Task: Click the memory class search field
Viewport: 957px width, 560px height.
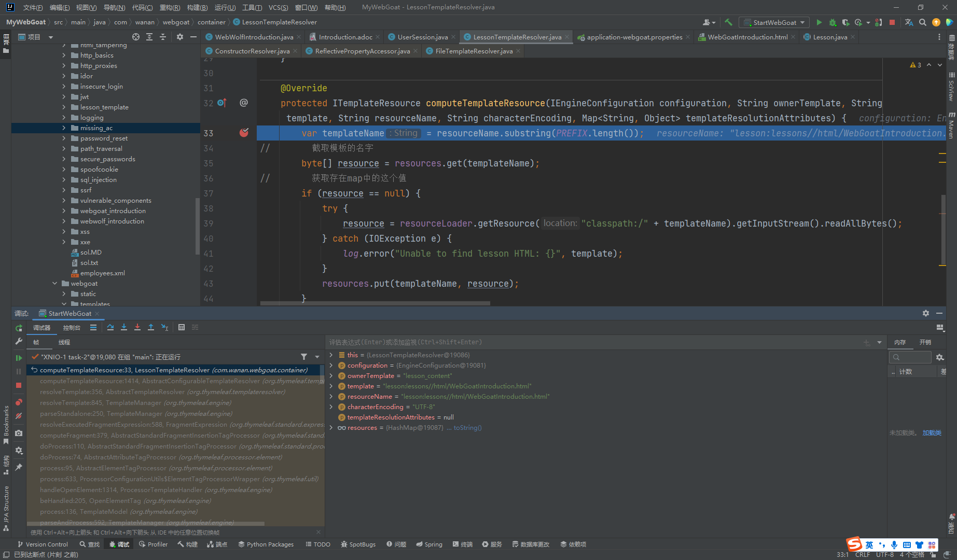Action: [911, 357]
